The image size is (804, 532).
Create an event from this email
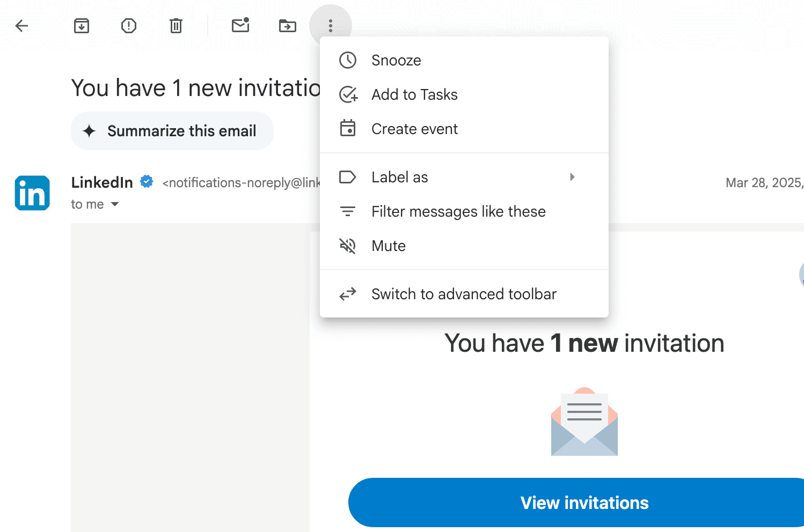[x=414, y=129]
